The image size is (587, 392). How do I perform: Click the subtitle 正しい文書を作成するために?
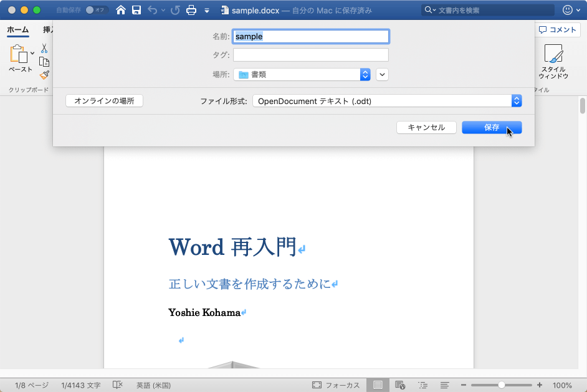coord(250,284)
